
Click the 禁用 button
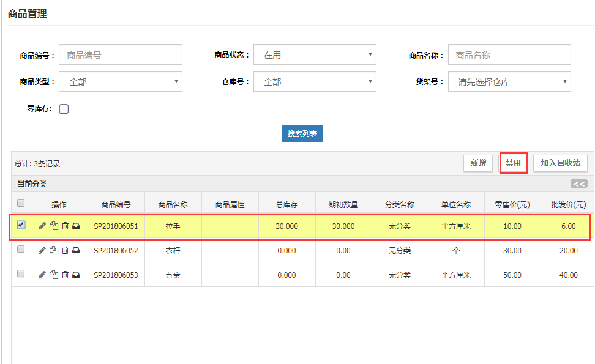click(513, 163)
